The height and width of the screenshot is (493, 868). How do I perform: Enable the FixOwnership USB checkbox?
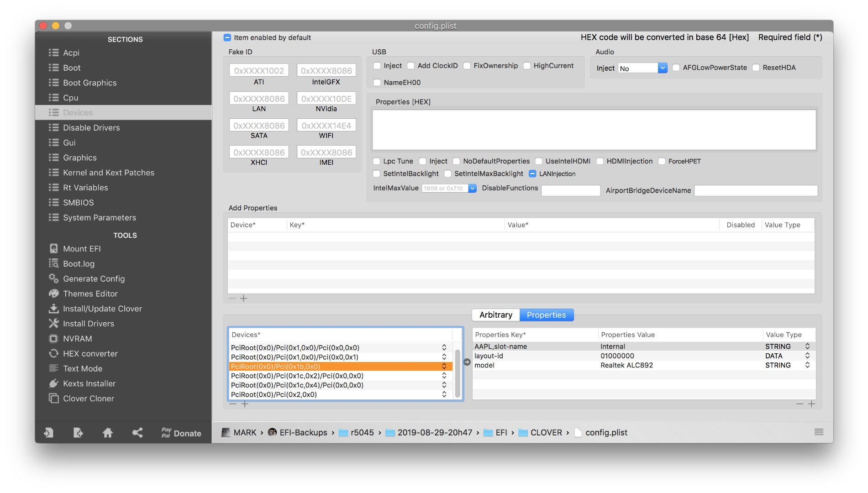[467, 66]
